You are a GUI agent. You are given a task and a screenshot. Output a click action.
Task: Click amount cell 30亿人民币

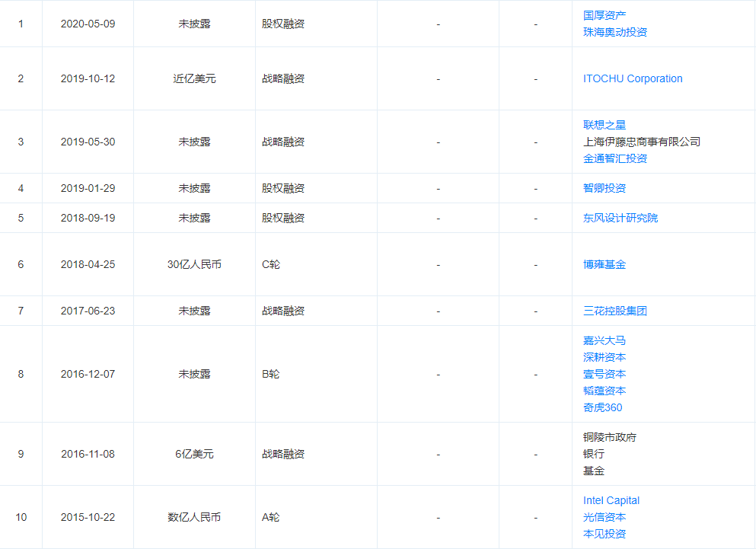tap(194, 264)
